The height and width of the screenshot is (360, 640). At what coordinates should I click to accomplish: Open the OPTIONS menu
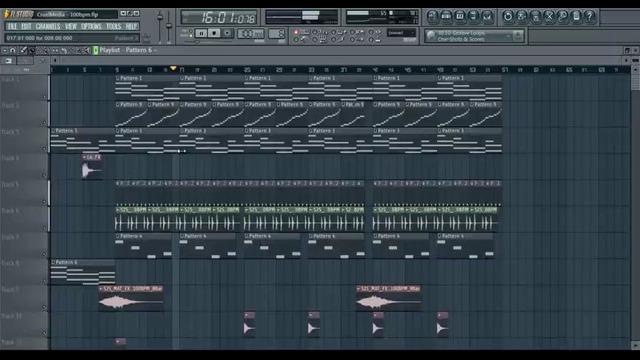click(x=91, y=27)
